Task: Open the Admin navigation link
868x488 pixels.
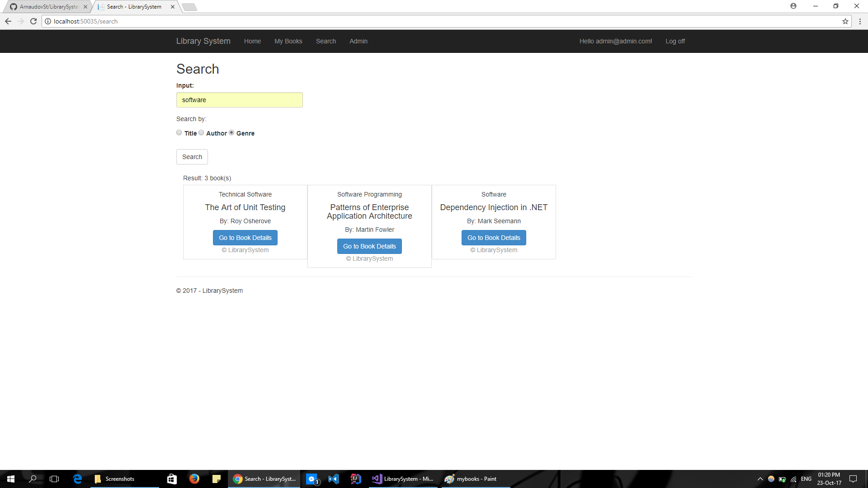Action: point(358,41)
